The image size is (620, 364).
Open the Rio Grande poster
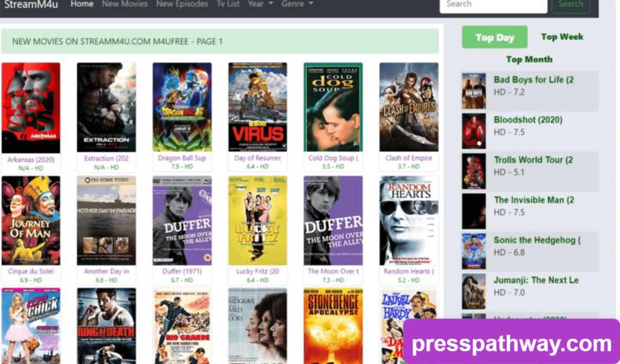pos(182,326)
